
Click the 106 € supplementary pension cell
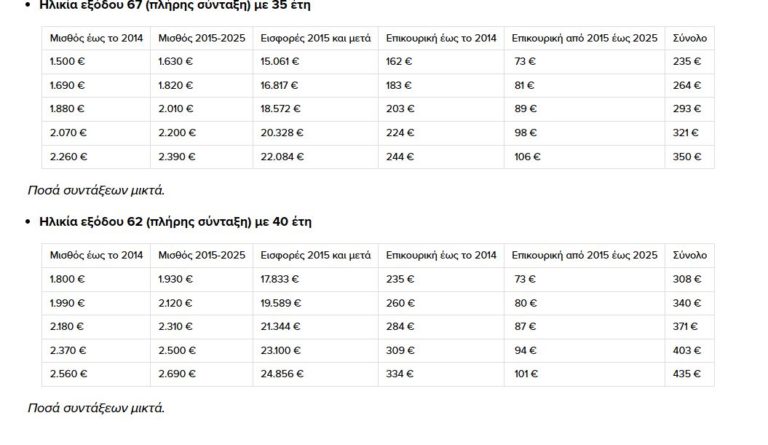pos(525,156)
